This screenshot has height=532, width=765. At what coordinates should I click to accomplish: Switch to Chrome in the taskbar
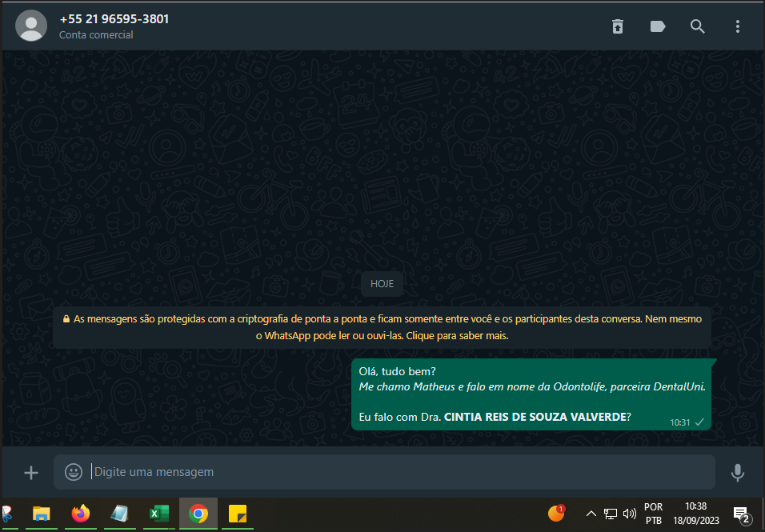pyautogui.click(x=198, y=514)
